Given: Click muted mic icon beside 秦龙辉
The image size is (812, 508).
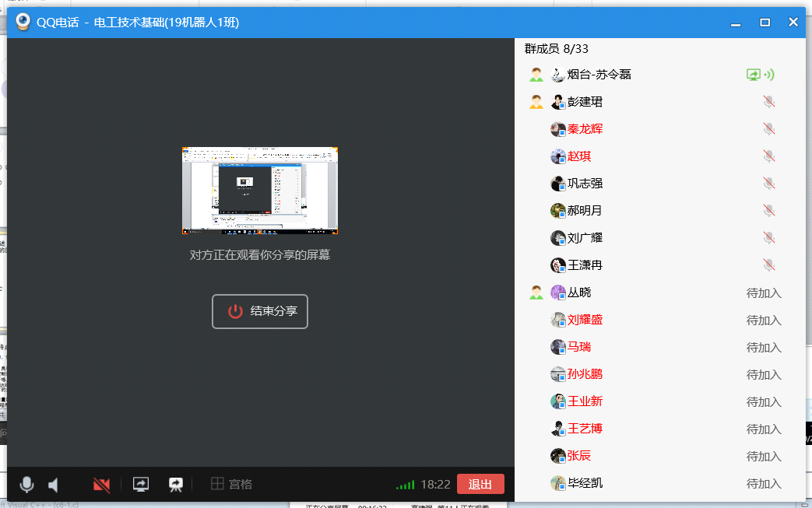Looking at the screenshot, I should 768,129.
